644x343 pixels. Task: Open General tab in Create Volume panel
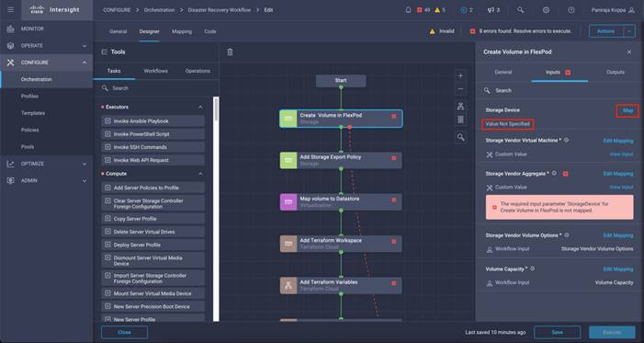[x=503, y=72]
